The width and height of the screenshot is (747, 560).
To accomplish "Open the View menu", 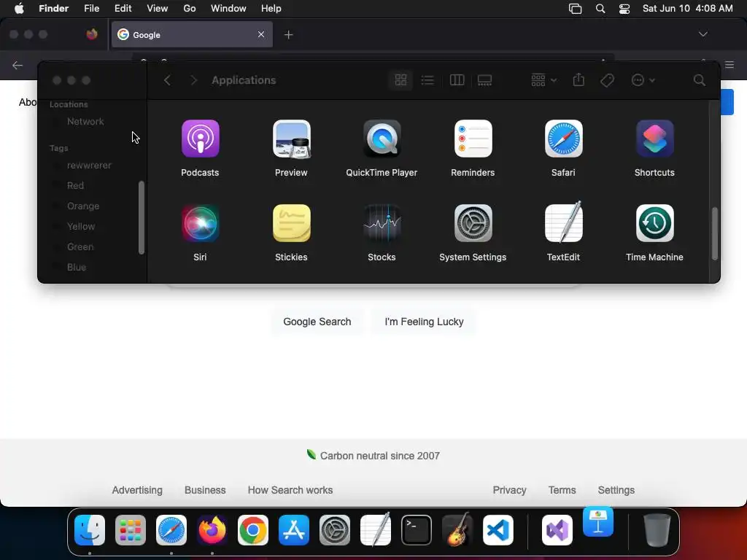I will [158, 9].
